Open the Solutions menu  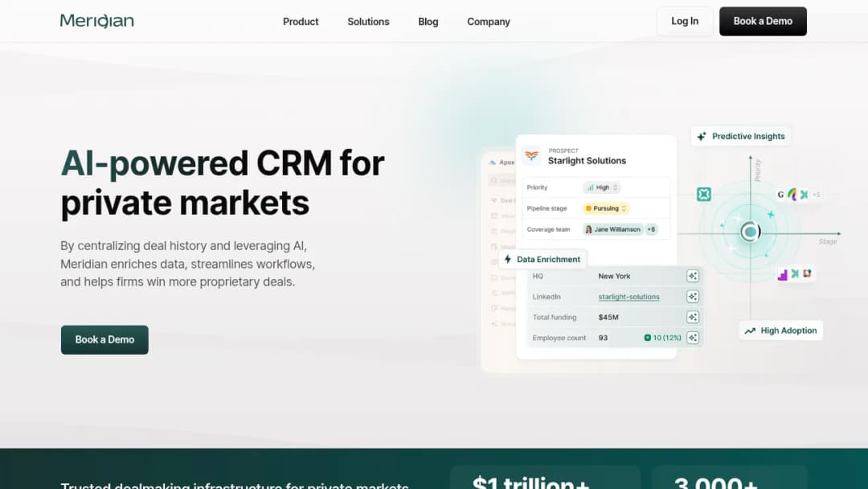pyautogui.click(x=368, y=22)
